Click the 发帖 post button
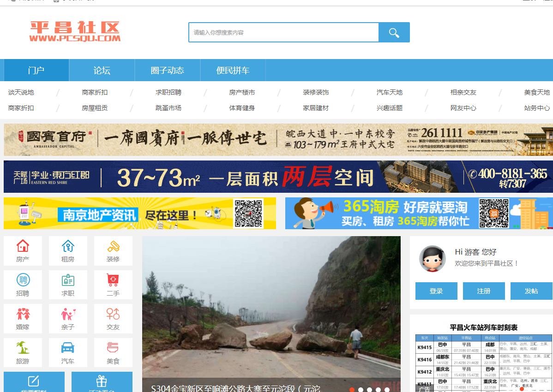The width and height of the screenshot is (553, 392). pos(531,291)
